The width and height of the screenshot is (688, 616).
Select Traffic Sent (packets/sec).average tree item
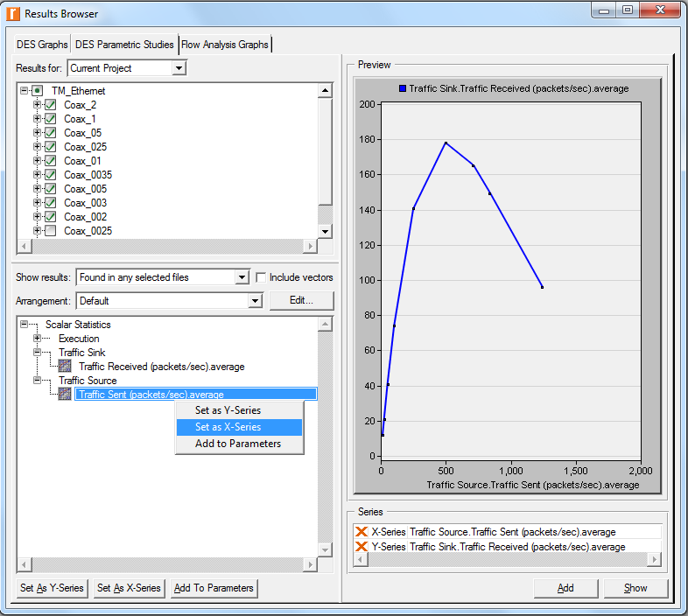tap(196, 394)
